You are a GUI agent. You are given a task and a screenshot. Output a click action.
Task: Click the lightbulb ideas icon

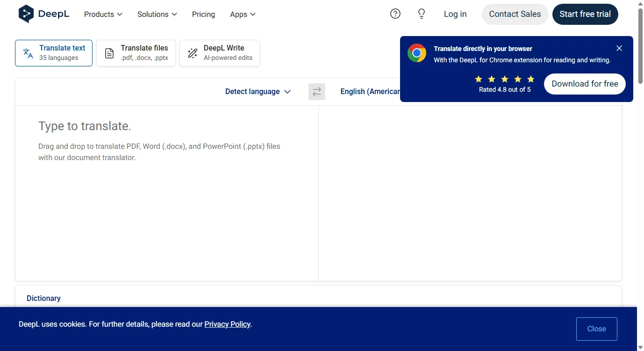pos(422,14)
